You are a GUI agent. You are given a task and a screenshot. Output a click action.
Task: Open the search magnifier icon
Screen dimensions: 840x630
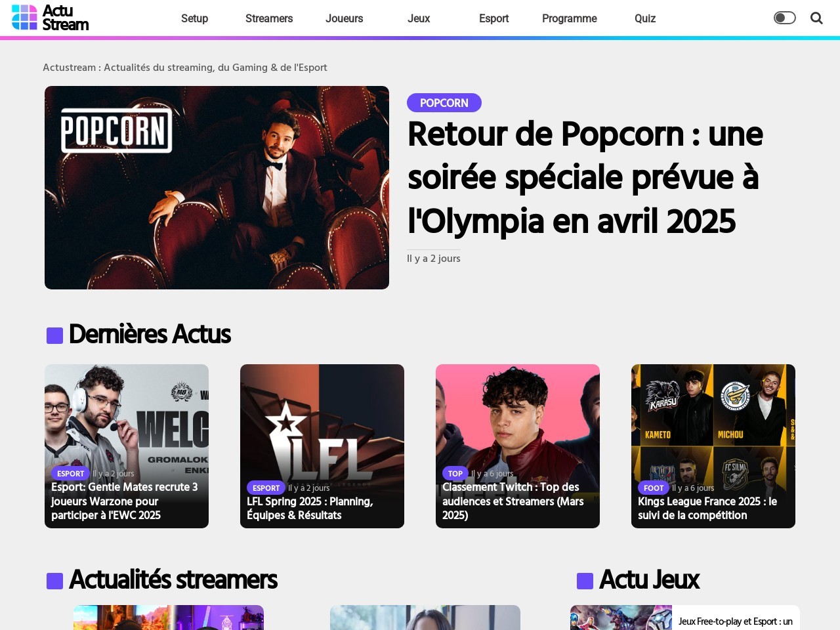coord(816,18)
